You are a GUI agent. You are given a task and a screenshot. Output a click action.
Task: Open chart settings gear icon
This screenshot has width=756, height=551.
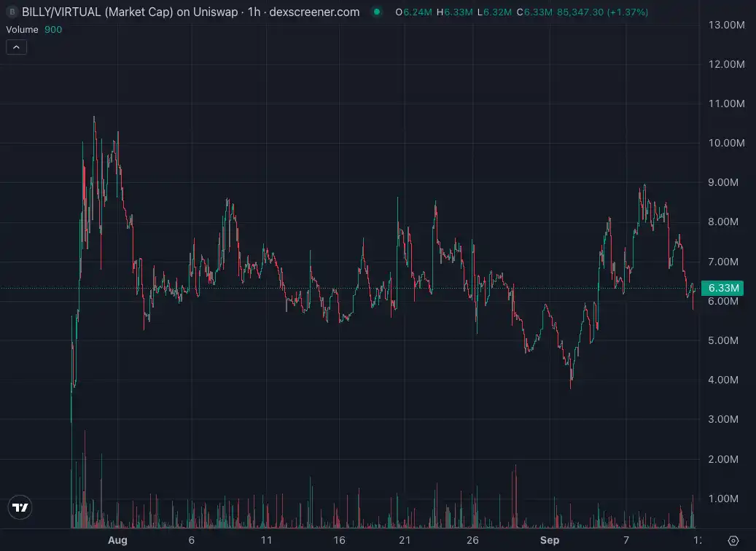pos(733,540)
